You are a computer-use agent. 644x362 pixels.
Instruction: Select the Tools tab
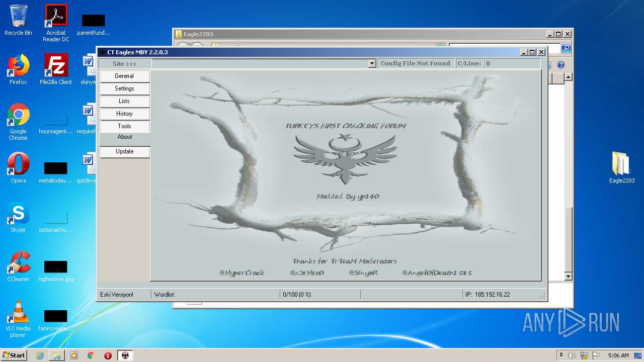pos(124,126)
